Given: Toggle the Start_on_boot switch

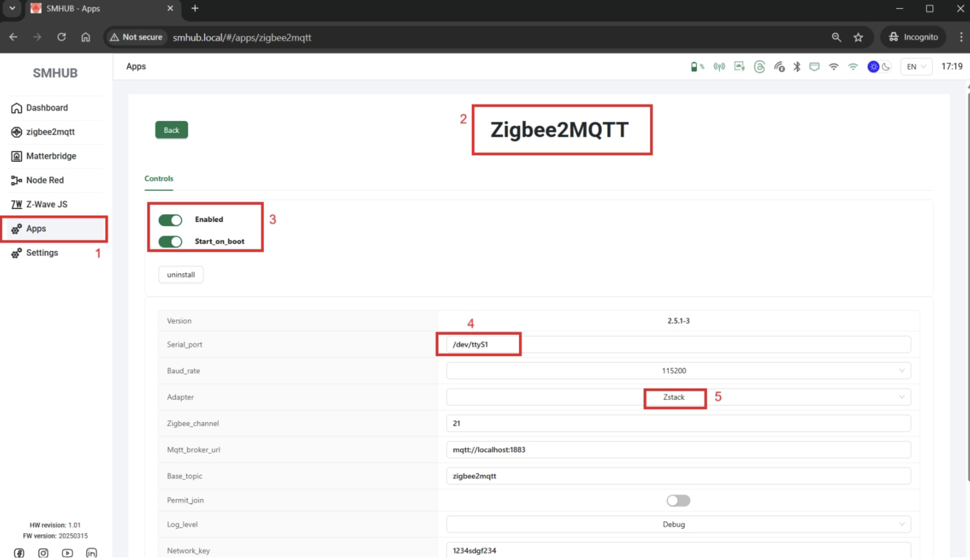Looking at the screenshot, I should point(170,242).
